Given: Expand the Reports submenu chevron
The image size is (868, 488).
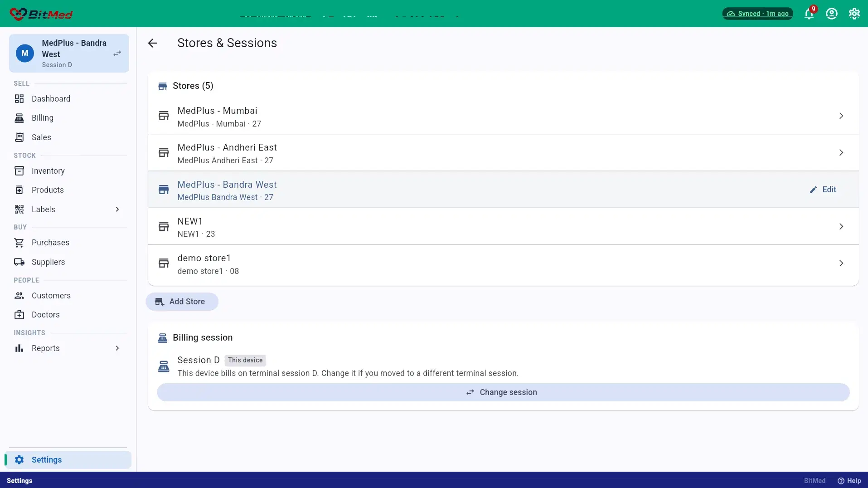Looking at the screenshot, I should 117,348.
